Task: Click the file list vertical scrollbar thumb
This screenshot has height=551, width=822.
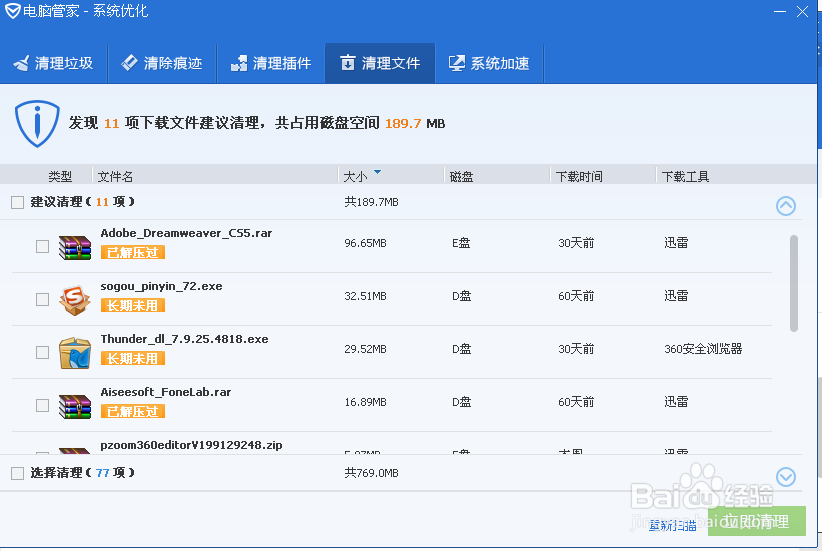Action: [794, 283]
